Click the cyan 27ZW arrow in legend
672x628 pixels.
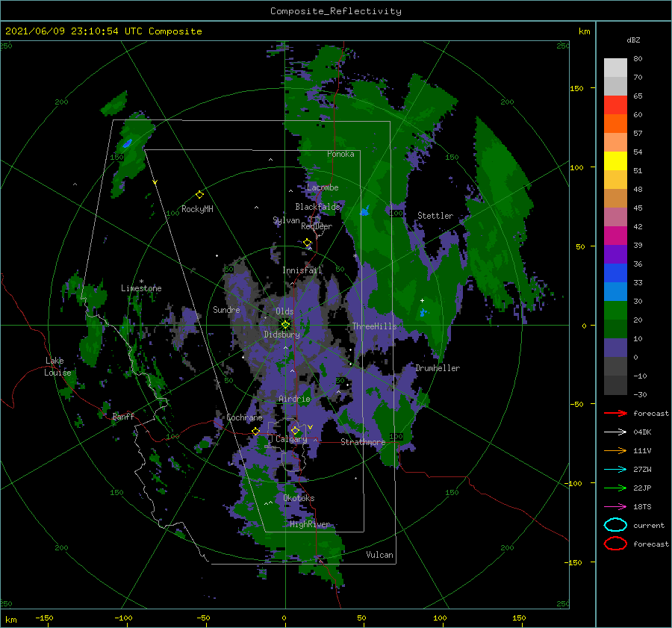click(615, 470)
